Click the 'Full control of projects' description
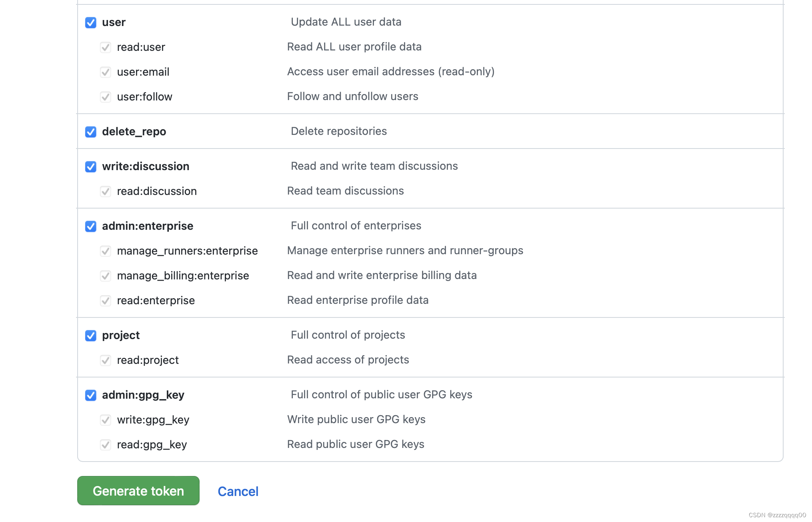The height and width of the screenshot is (522, 812). 348,335
